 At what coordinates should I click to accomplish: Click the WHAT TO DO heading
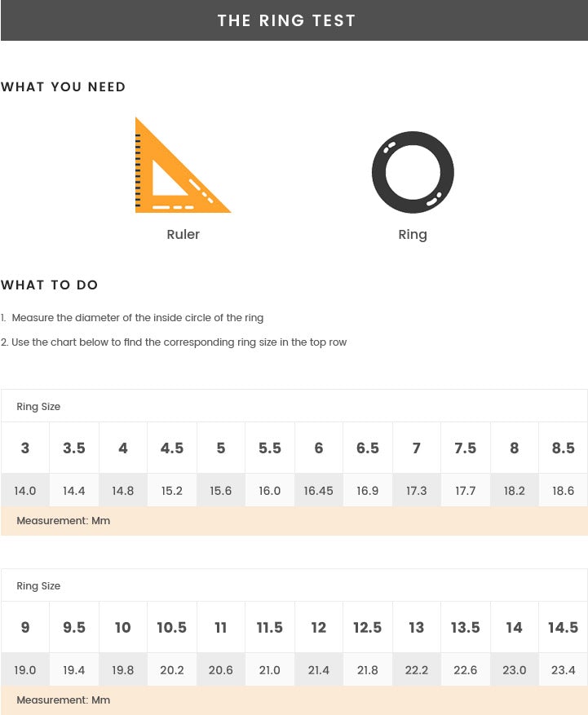click(50, 285)
